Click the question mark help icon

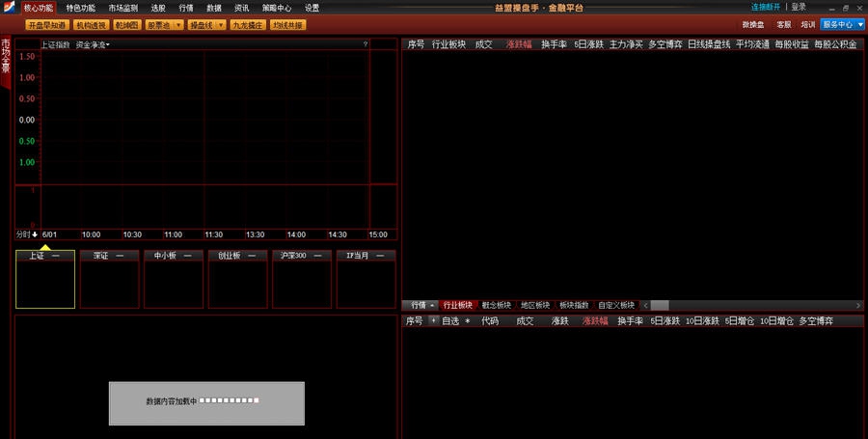point(366,44)
